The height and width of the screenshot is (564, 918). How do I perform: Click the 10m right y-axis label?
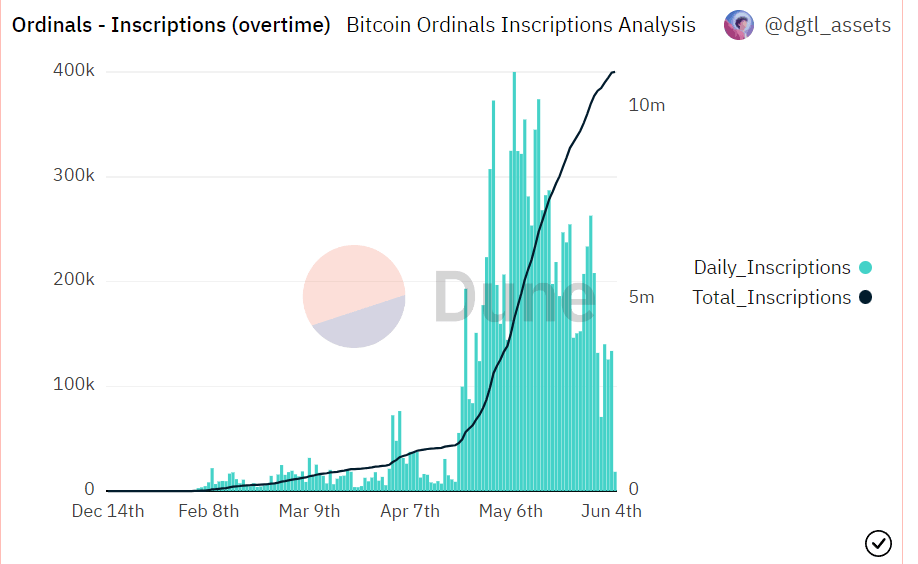pyautogui.click(x=646, y=105)
